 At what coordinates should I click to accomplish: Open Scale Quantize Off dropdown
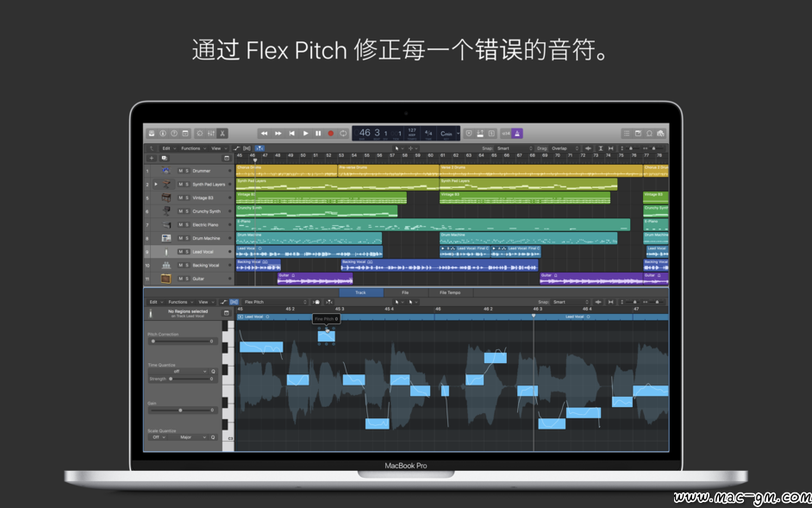[158, 437]
